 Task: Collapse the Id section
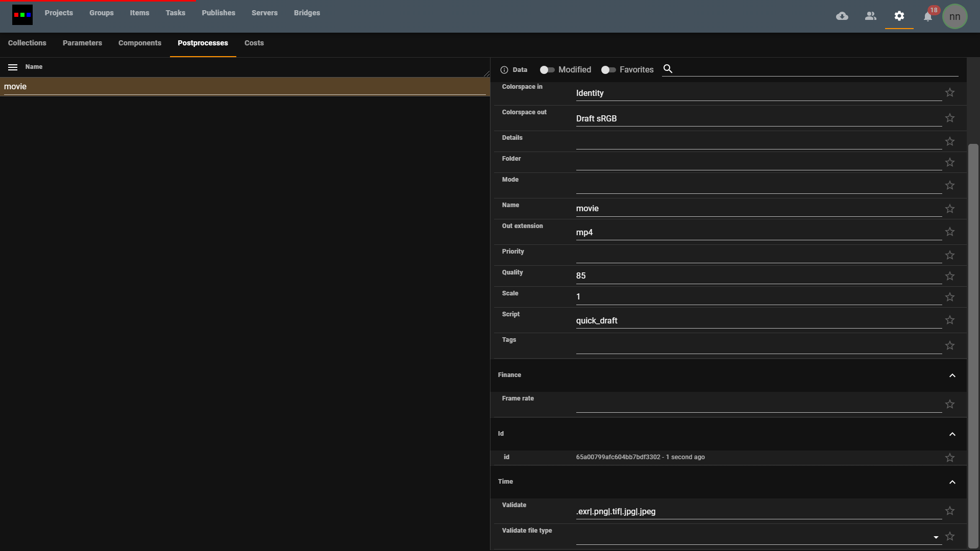(952, 434)
